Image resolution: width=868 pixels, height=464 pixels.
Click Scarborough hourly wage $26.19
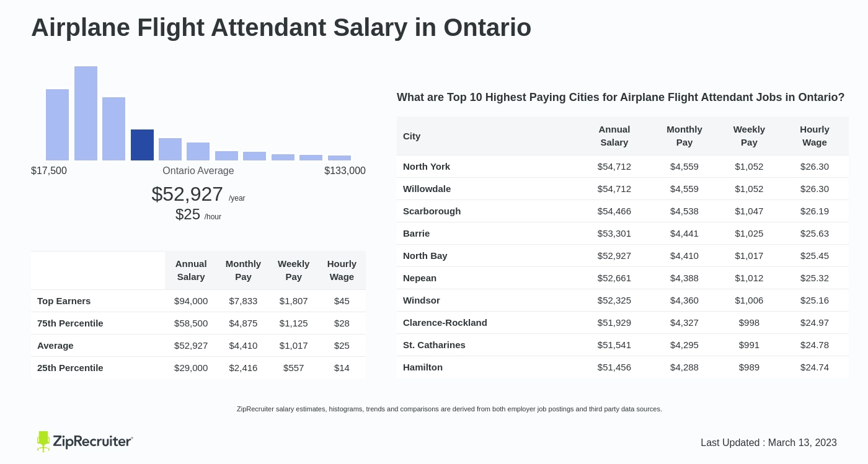pos(815,211)
